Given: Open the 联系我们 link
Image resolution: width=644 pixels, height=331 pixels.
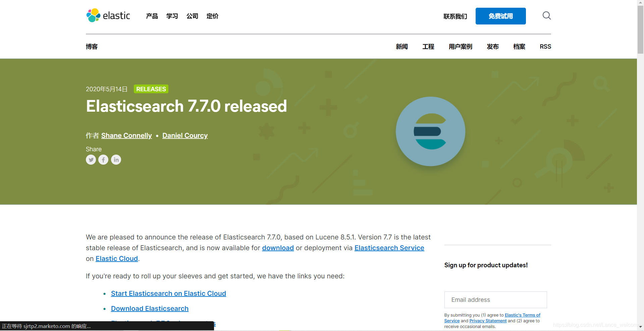Looking at the screenshot, I should 455,16.
